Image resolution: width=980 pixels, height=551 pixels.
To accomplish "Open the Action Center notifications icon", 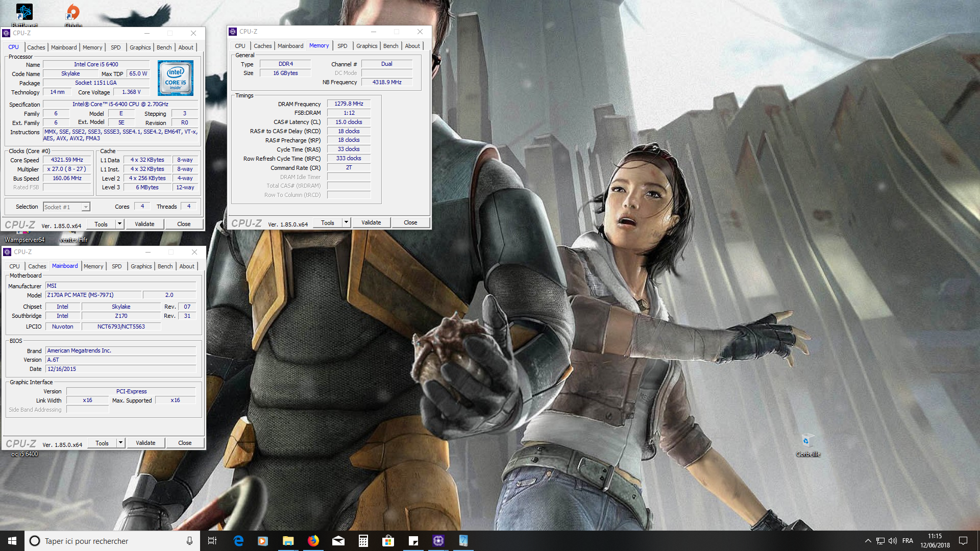I will click(x=963, y=541).
